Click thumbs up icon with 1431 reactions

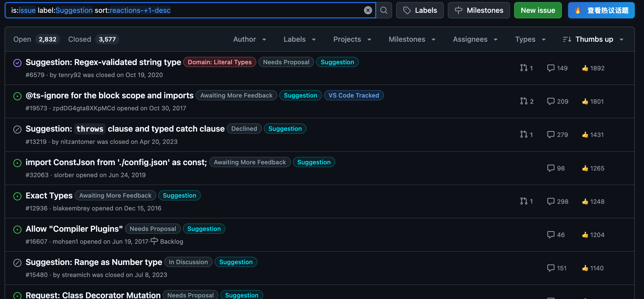[585, 135]
